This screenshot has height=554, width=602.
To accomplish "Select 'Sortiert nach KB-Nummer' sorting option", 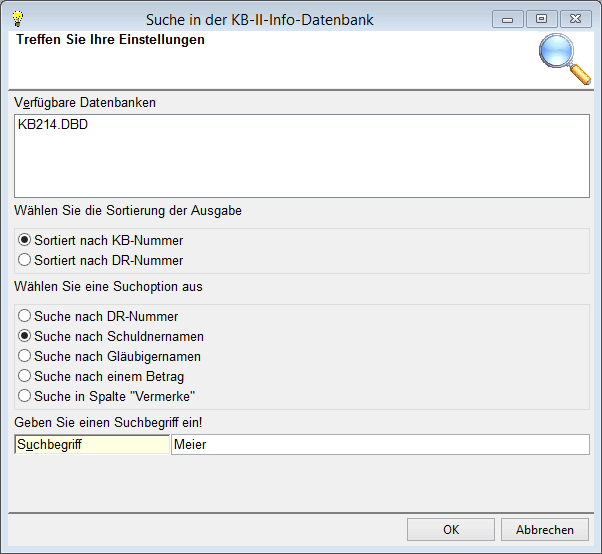I will pos(25,241).
